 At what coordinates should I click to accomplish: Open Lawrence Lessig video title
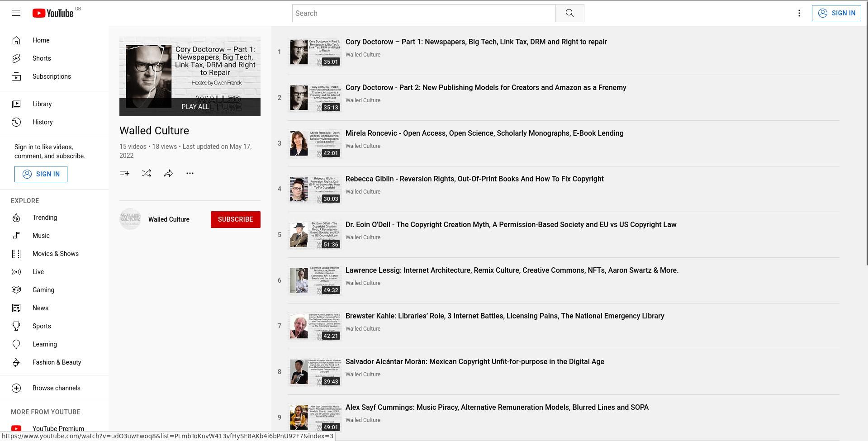tap(512, 270)
